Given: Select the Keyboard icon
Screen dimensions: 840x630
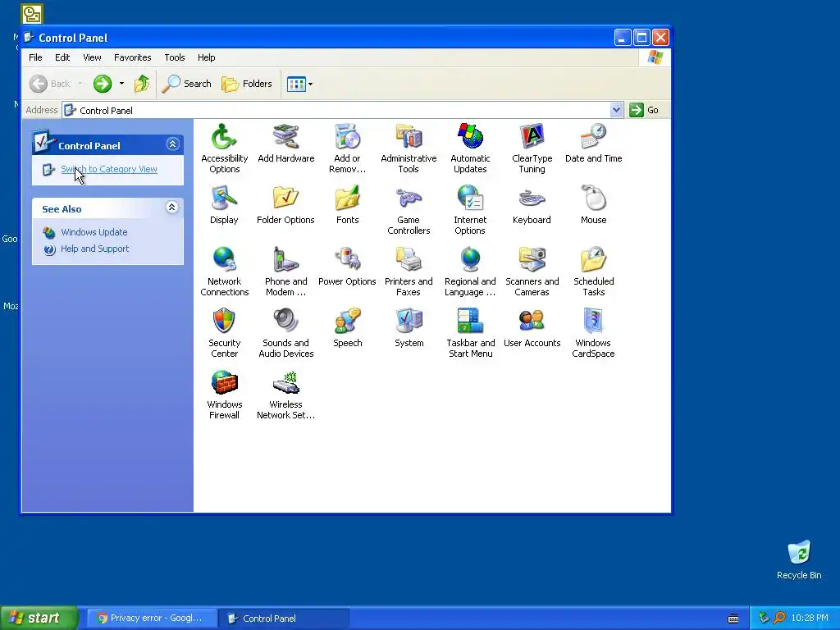Looking at the screenshot, I should pyautogui.click(x=532, y=199).
